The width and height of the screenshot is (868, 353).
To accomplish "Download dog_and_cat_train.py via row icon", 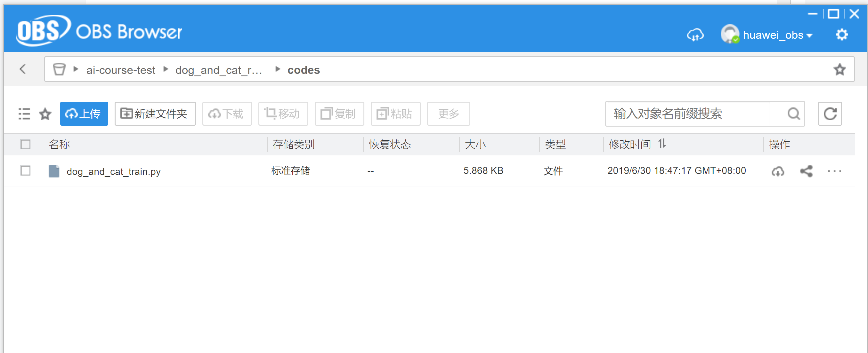I will click(x=778, y=171).
